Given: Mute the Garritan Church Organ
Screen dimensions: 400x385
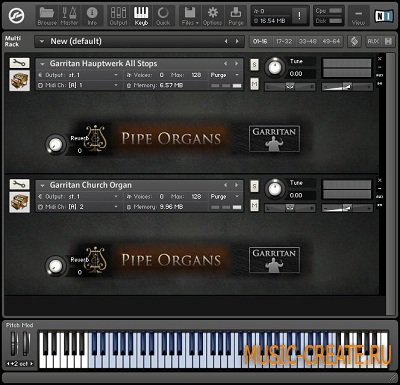Looking at the screenshot, I should point(254,206).
